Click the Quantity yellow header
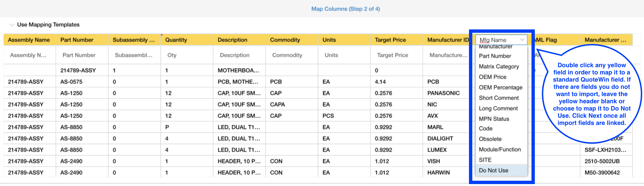 [x=187, y=40]
